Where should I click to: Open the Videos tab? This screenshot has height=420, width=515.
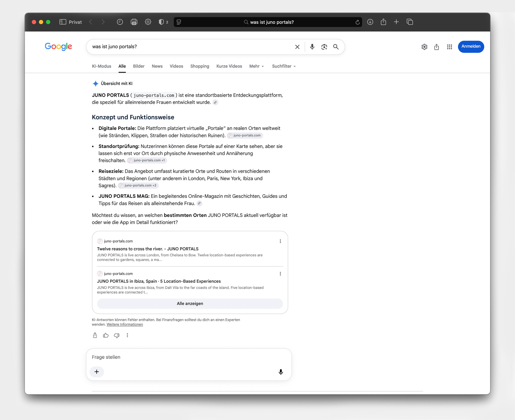tap(176, 66)
